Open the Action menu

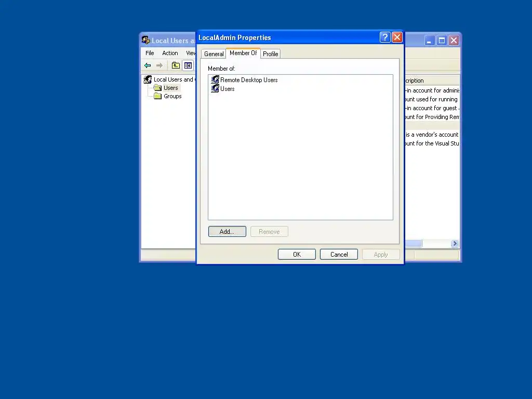click(170, 53)
